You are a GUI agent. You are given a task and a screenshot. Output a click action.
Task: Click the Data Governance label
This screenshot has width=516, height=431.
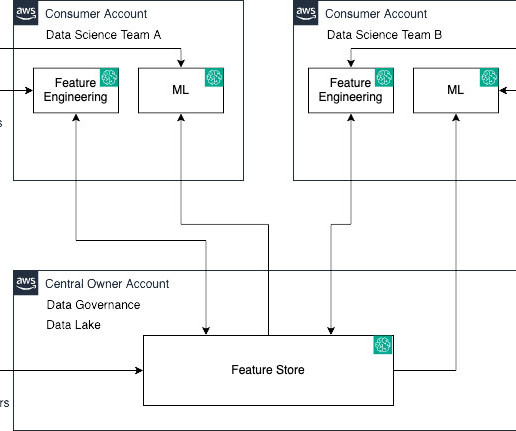[x=93, y=305]
